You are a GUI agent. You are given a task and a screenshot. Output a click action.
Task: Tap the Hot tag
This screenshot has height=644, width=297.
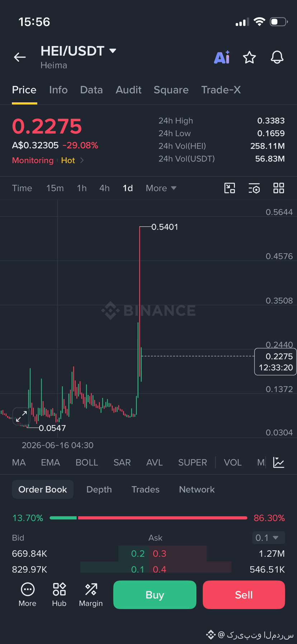[68, 160]
